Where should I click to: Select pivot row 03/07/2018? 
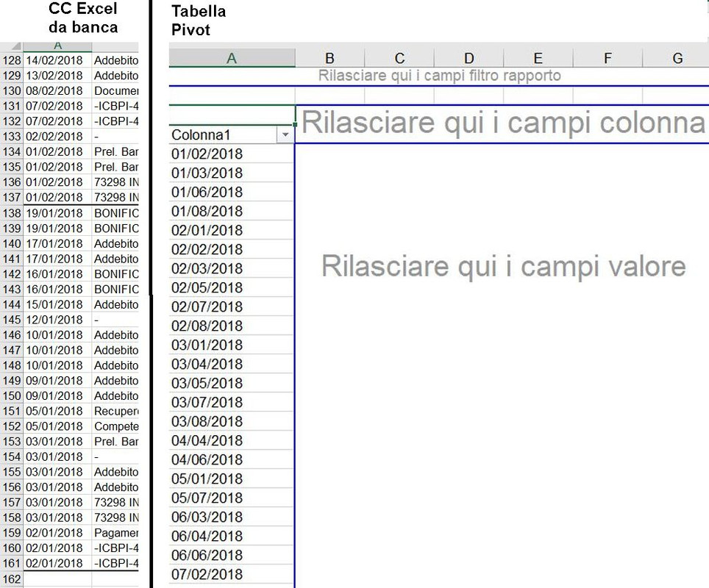point(232,402)
